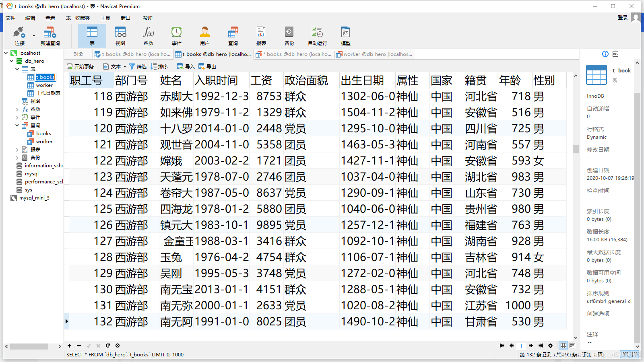Go to the last page of records
Viewport: 644px width, 362px height.
541,346
